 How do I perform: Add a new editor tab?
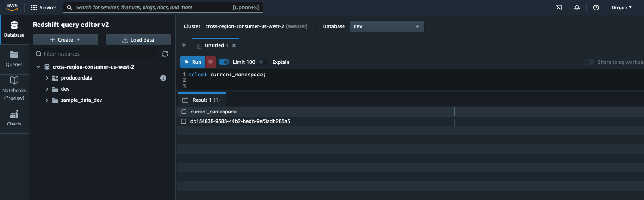coord(184,45)
